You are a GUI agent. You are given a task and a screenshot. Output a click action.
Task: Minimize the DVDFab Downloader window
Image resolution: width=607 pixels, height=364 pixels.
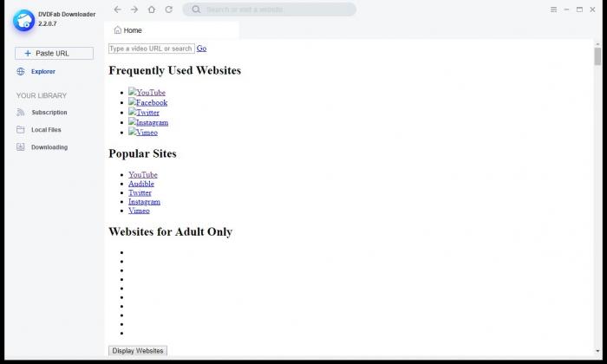tap(566, 10)
